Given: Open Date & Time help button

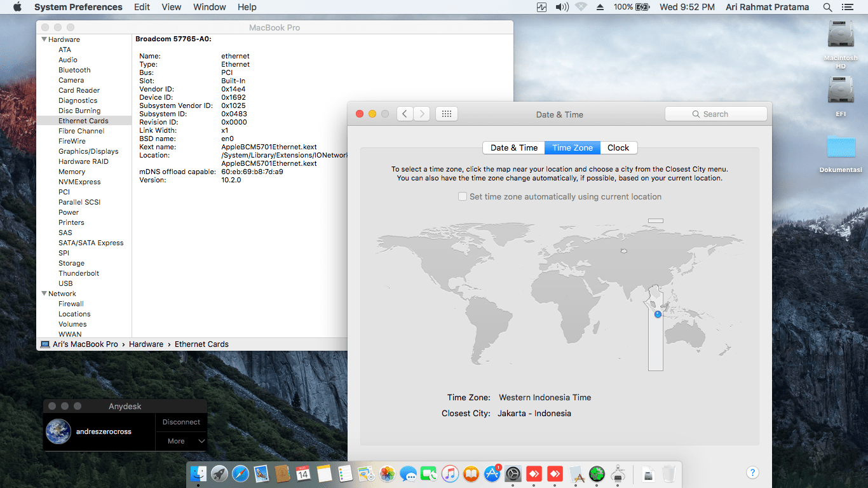Looking at the screenshot, I should [x=752, y=472].
